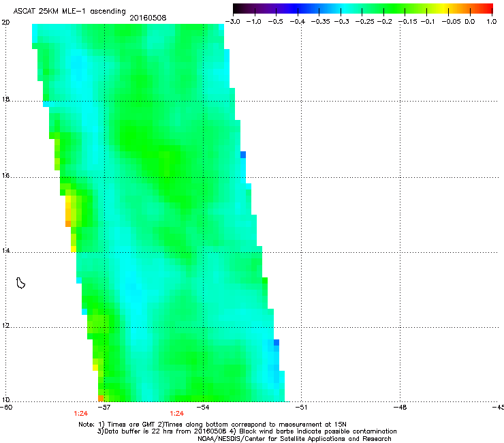Click the longitude -57 axis label
This screenshot has height=443, width=504.
click(x=104, y=407)
